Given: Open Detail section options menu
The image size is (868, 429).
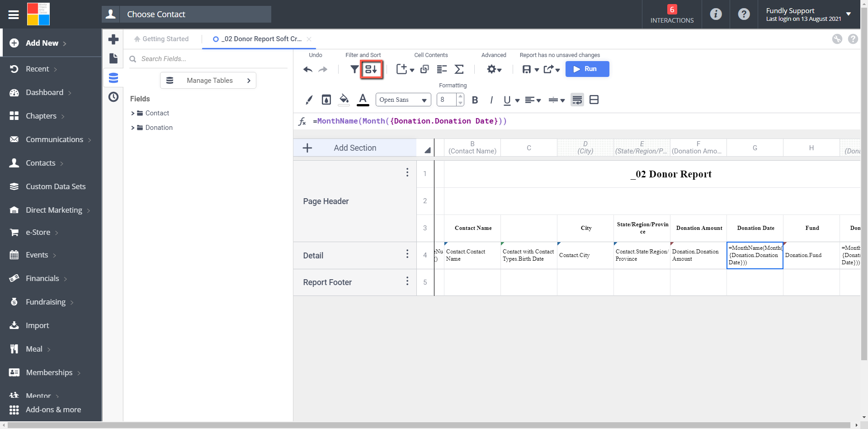Looking at the screenshot, I should coord(407,254).
